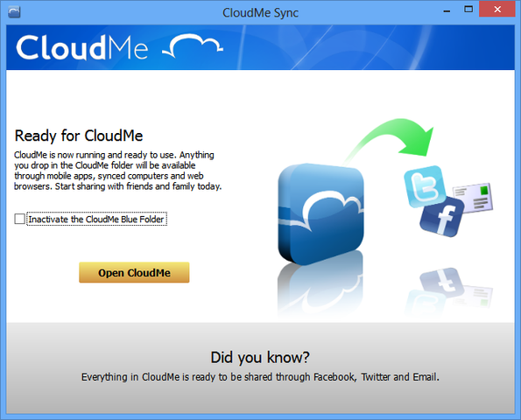Check the Inactivate the CloudMe Blue Folder checkbox
The height and width of the screenshot is (420, 521).
(x=19, y=219)
